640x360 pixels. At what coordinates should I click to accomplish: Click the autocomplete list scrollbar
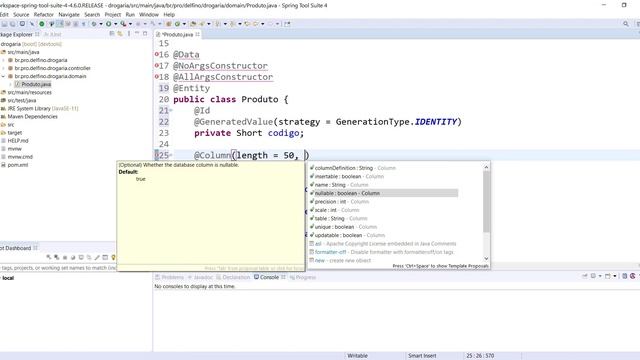point(486,201)
